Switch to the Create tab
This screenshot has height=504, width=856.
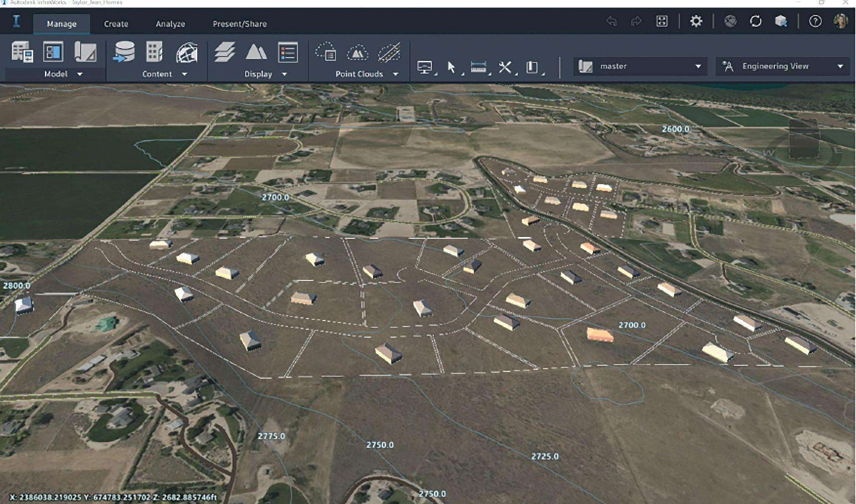click(x=116, y=24)
